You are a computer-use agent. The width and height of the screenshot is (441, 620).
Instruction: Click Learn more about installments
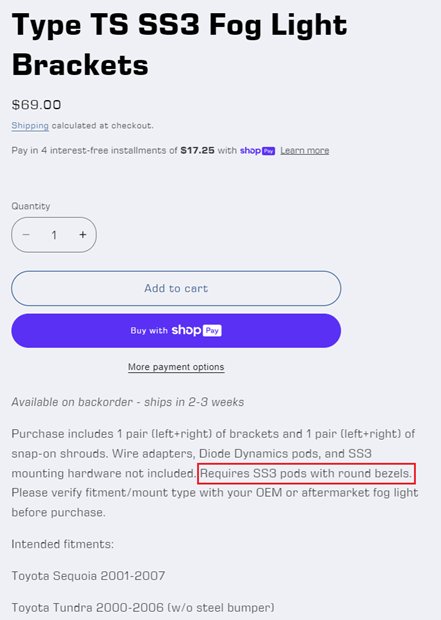coord(305,151)
